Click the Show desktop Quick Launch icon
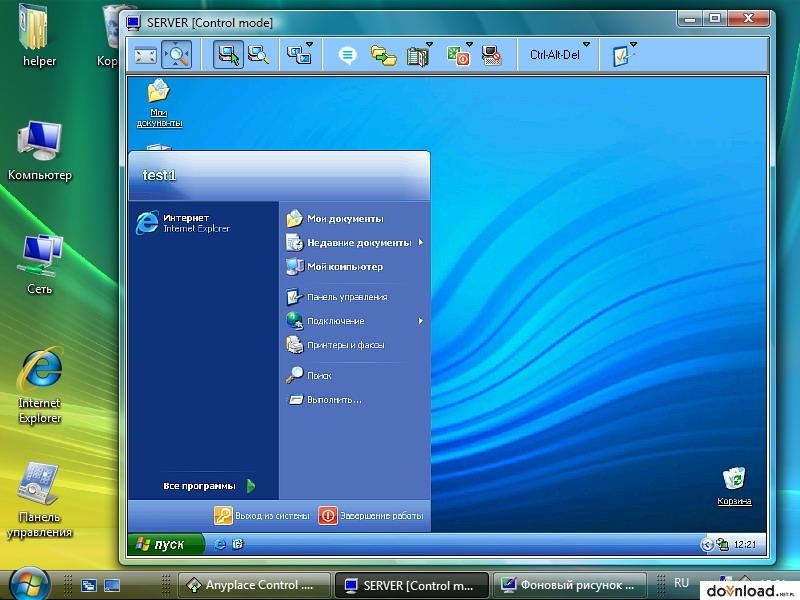This screenshot has height=600, width=800. coord(112,585)
